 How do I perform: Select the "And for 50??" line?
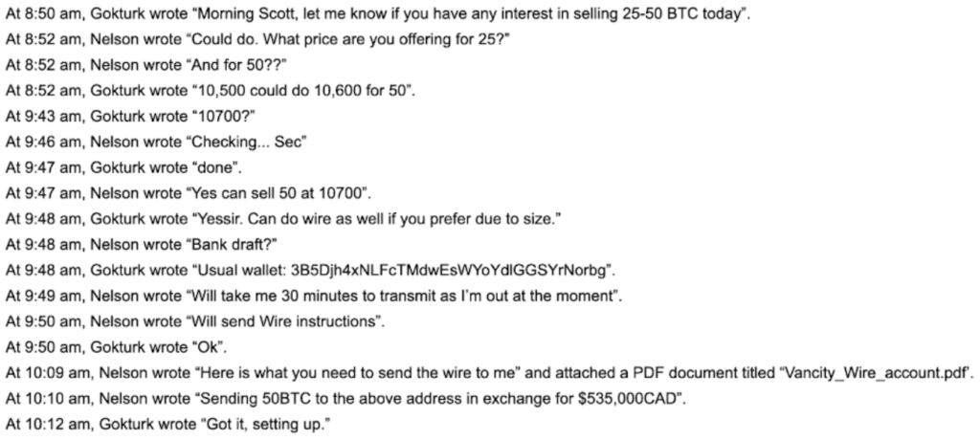click(x=146, y=66)
